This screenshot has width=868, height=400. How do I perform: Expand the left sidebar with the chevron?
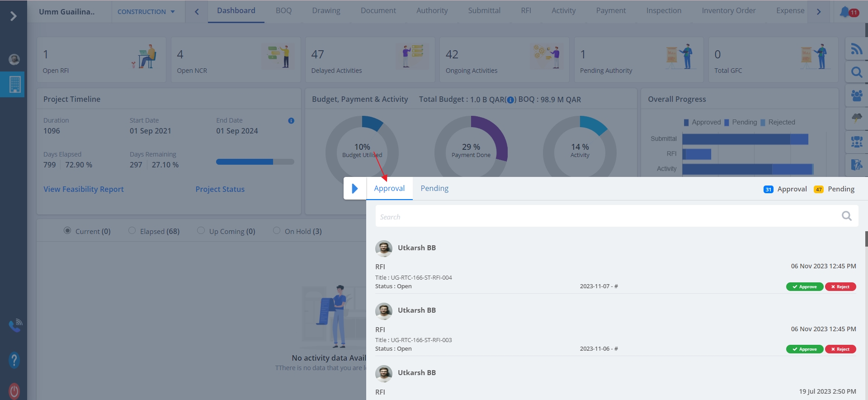(14, 16)
